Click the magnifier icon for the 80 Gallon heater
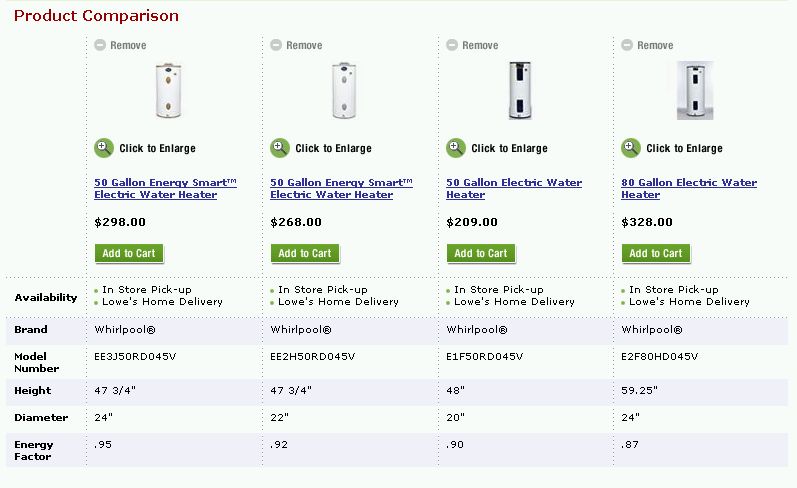The image size is (797, 488). click(x=631, y=148)
